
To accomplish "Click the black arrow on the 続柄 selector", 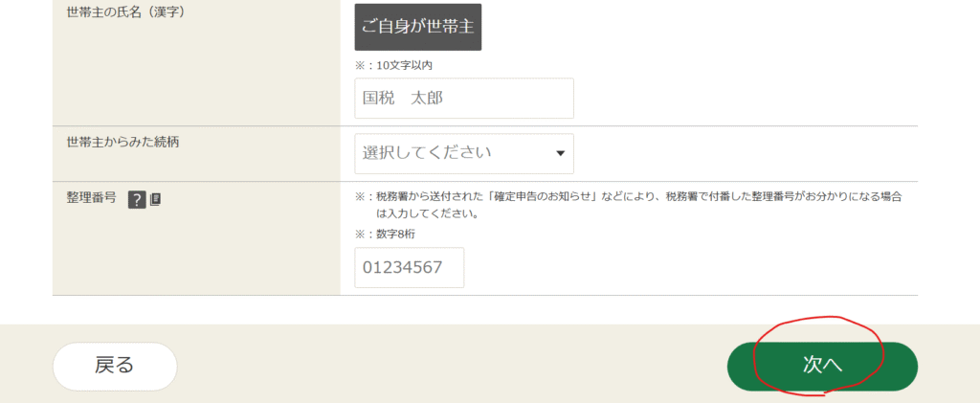I will point(560,154).
